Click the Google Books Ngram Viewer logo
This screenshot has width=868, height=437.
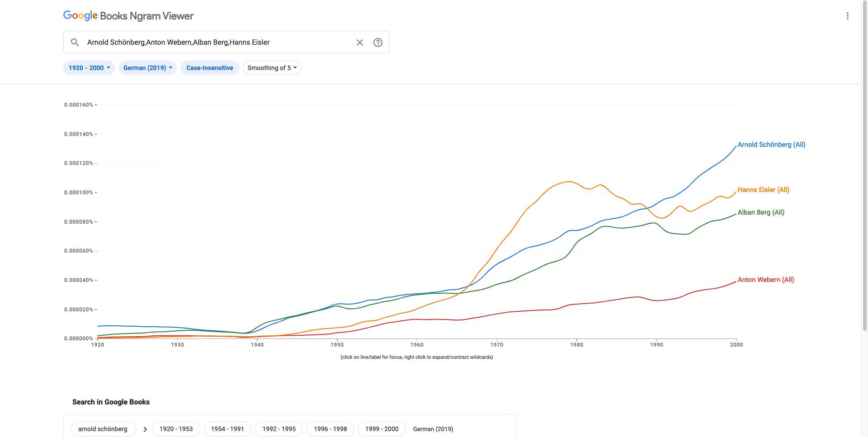click(x=128, y=16)
